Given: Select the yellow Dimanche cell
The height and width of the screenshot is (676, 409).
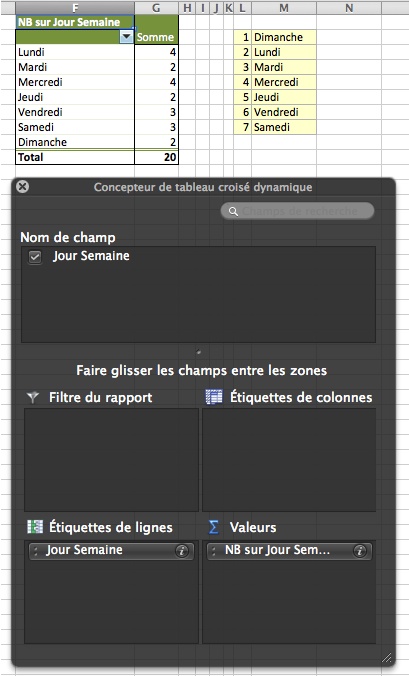Looking at the screenshot, I should pos(284,37).
